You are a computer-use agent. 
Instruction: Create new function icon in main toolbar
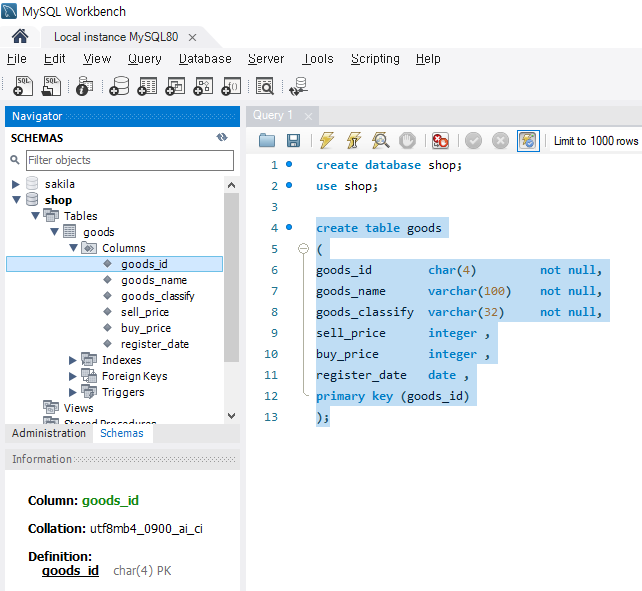pyautogui.click(x=231, y=86)
